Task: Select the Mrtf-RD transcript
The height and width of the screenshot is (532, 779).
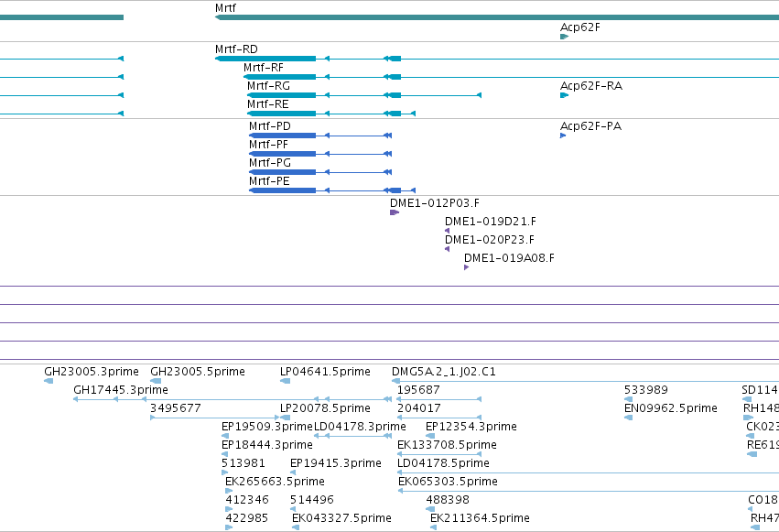Action: tap(497, 59)
